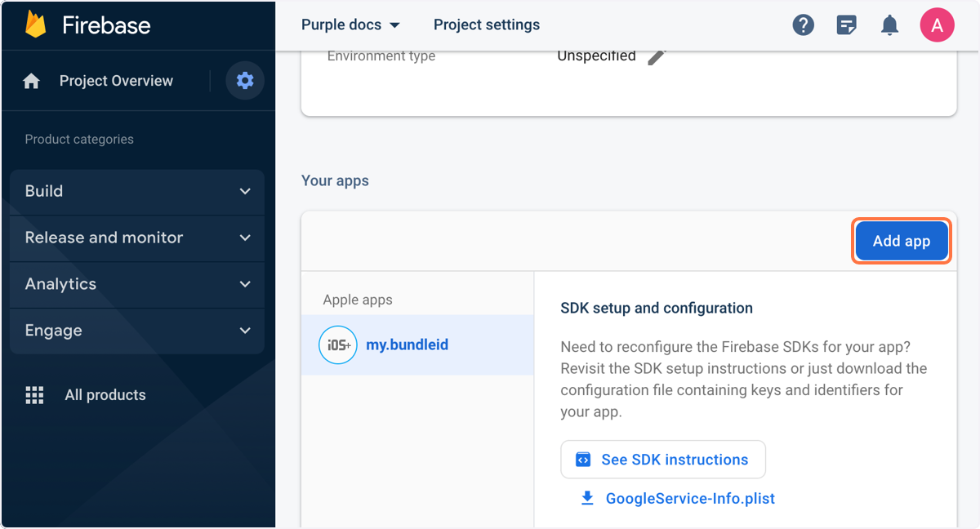Open the help question mark icon

[x=804, y=25]
